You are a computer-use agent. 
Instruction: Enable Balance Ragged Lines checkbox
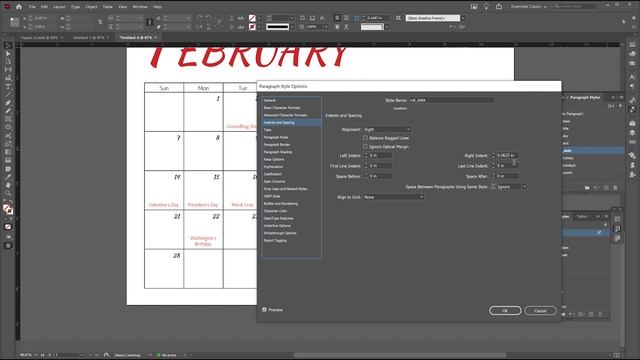pyautogui.click(x=365, y=138)
